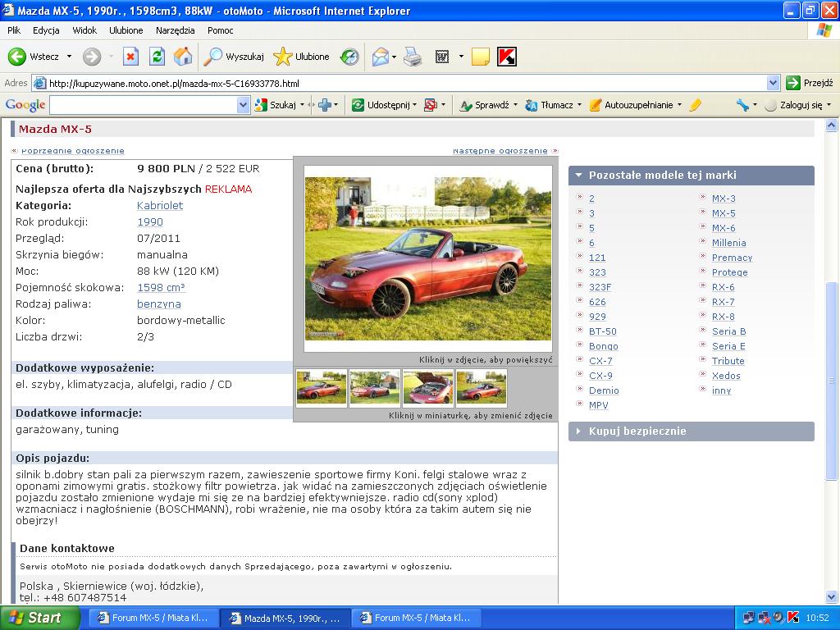Click the Kaspersky icon in system tray
The height and width of the screenshot is (630, 840).
[793, 618]
